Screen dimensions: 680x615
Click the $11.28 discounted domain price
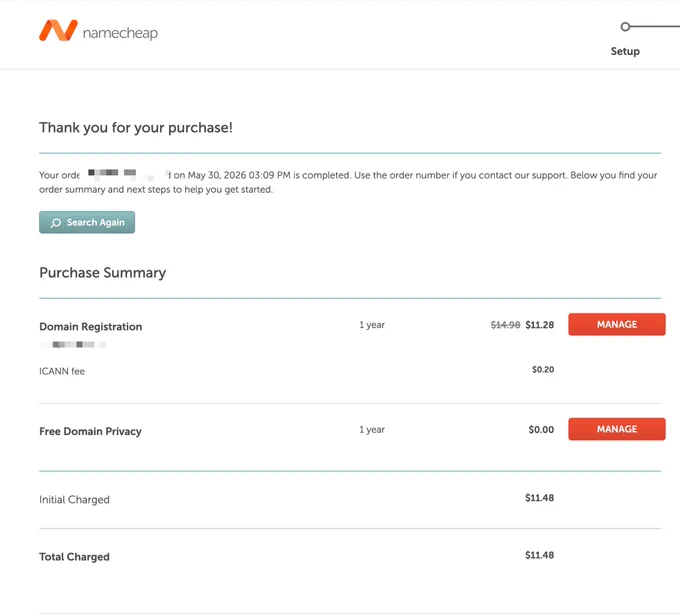pyautogui.click(x=539, y=325)
